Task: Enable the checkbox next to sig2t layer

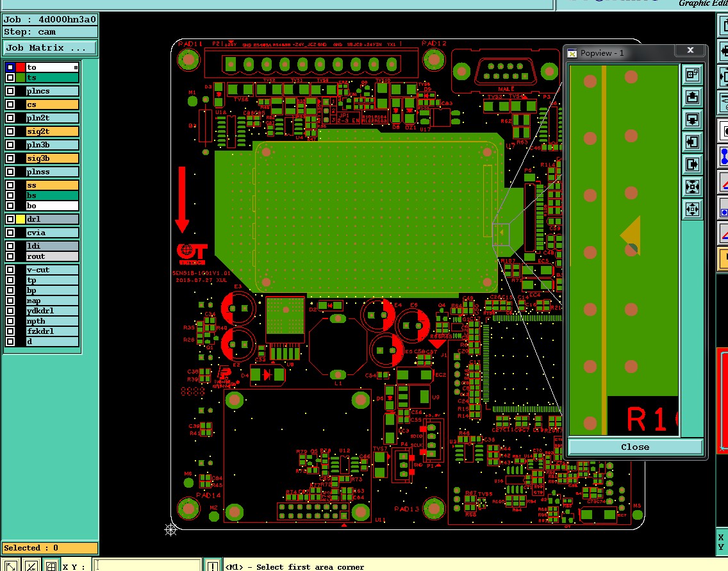Action: click(x=10, y=131)
